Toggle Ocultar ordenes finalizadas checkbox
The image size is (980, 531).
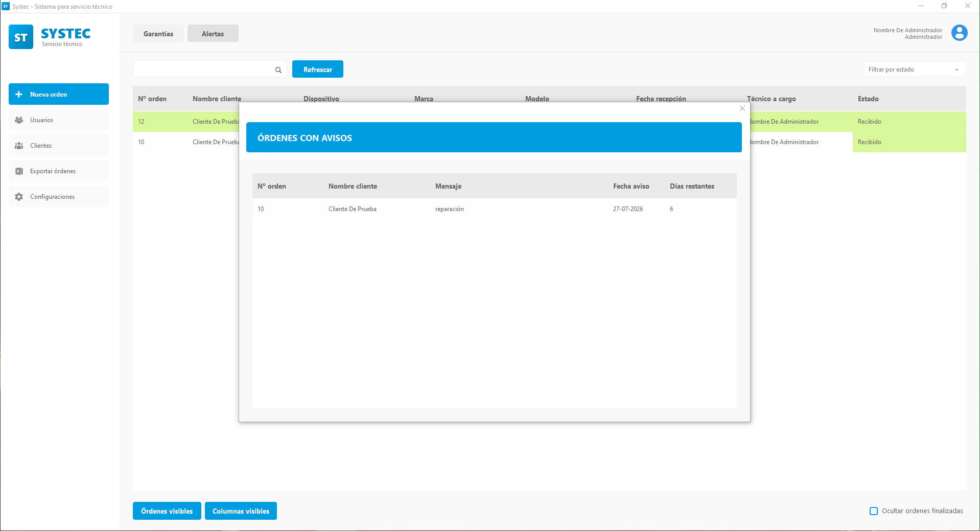(x=874, y=511)
